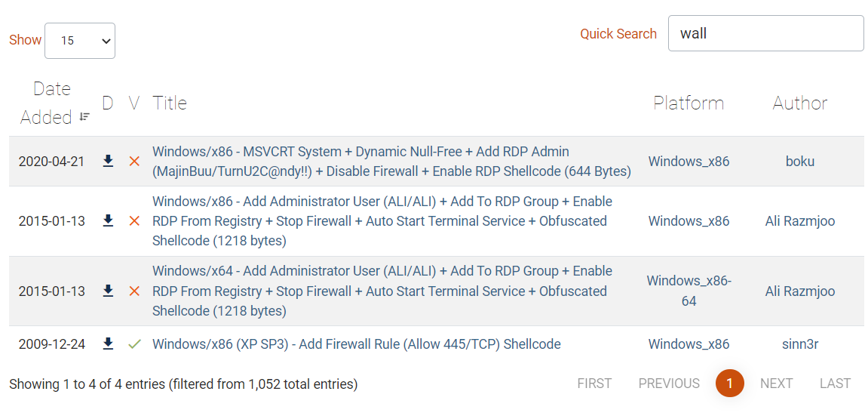Click unverified X icon on boku row
This screenshot has height=416, width=868.
click(134, 162)
